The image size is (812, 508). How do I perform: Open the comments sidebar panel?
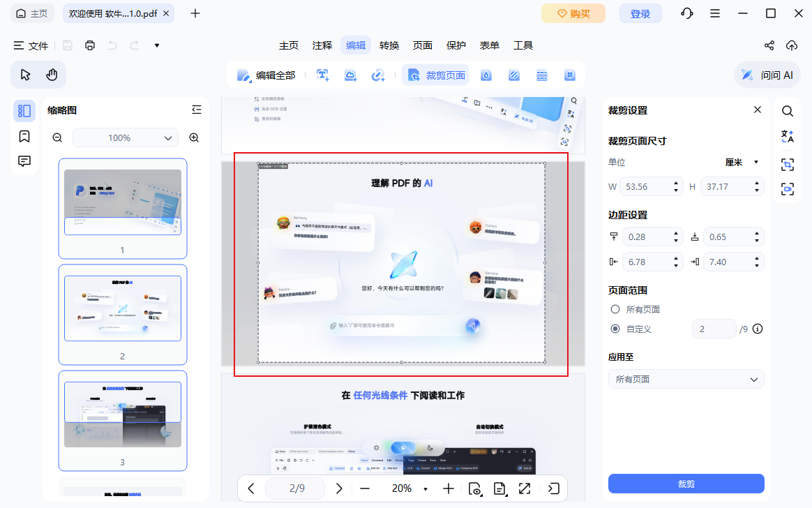click(x=24, y=161)
